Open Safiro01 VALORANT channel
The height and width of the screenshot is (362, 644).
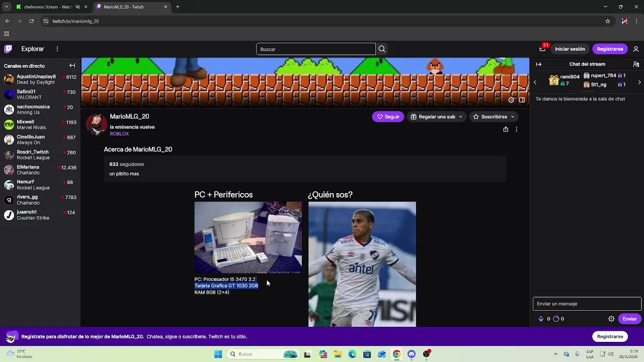tap(40, 95)
